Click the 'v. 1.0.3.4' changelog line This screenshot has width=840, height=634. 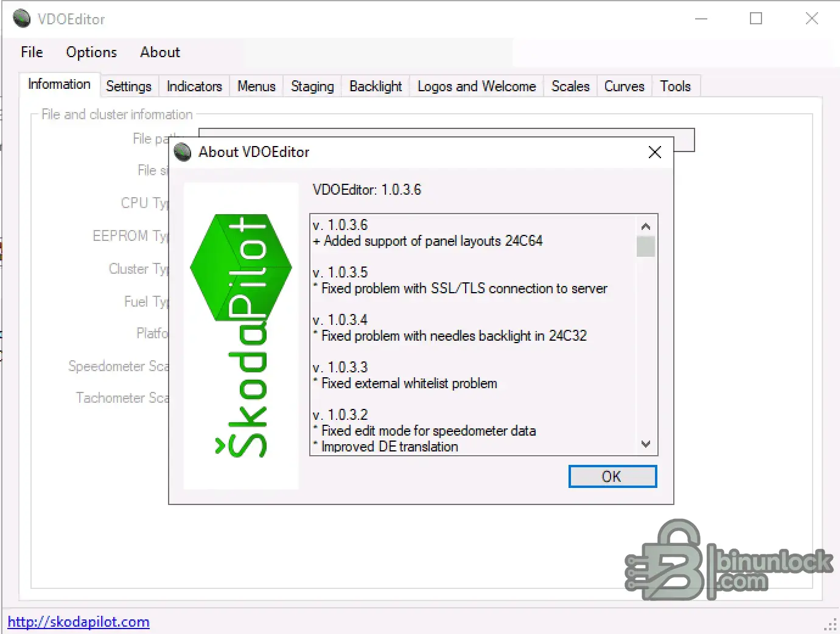click(x=340, y=320)
